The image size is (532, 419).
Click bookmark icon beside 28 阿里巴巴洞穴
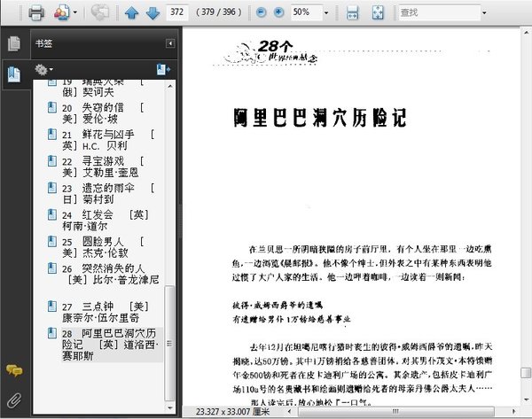pos(52,333)
